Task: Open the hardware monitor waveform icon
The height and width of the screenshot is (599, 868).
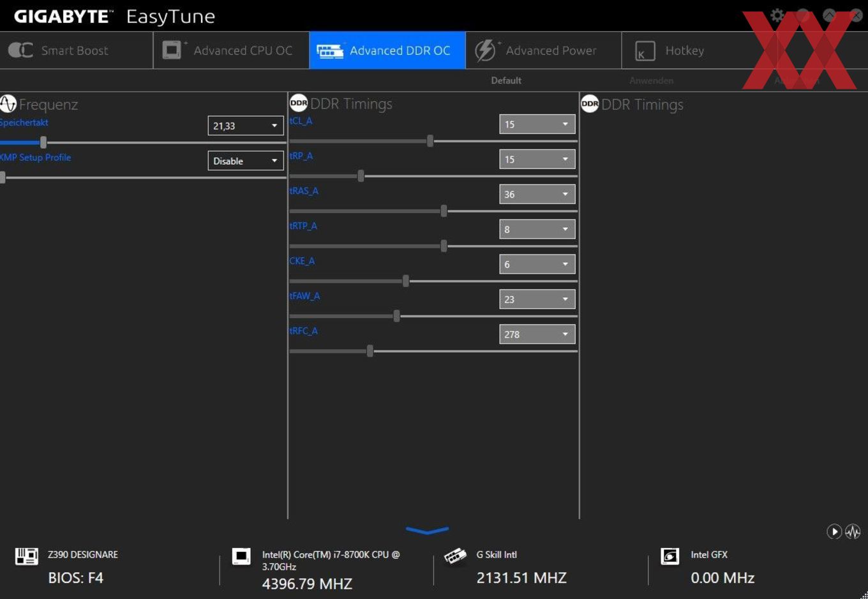Action: click(853, 531)
